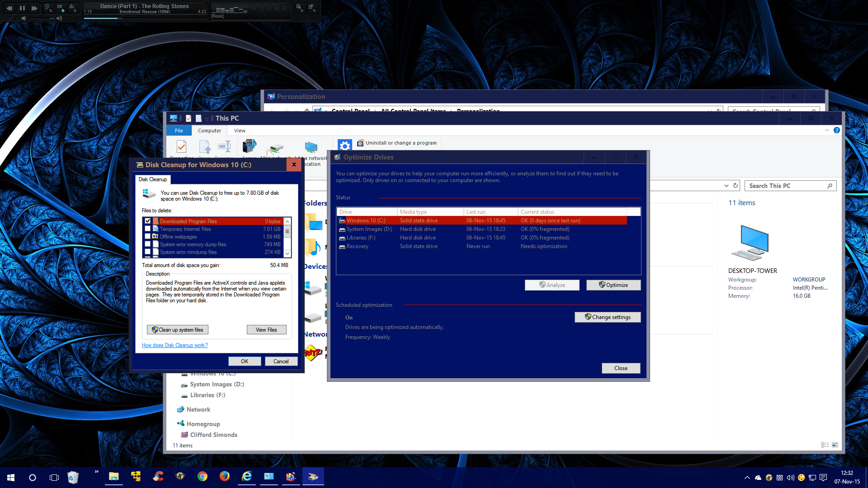The height and width of the screenshot is (488, 868).
Task: Pause the Rolling Stones track
Action: tap(22, 8)
